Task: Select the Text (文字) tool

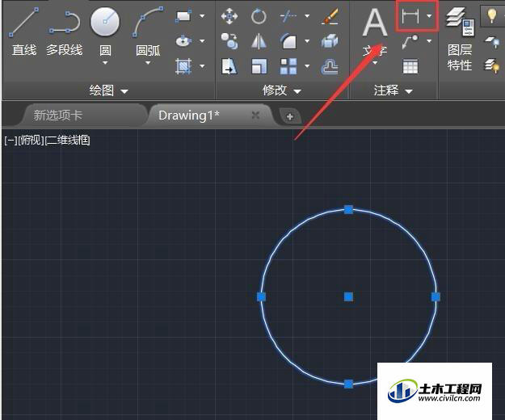Action: pos(375,32)
